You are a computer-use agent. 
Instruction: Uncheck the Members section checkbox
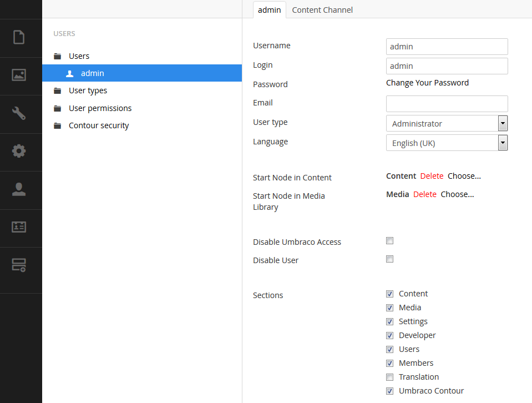point(390,363)
